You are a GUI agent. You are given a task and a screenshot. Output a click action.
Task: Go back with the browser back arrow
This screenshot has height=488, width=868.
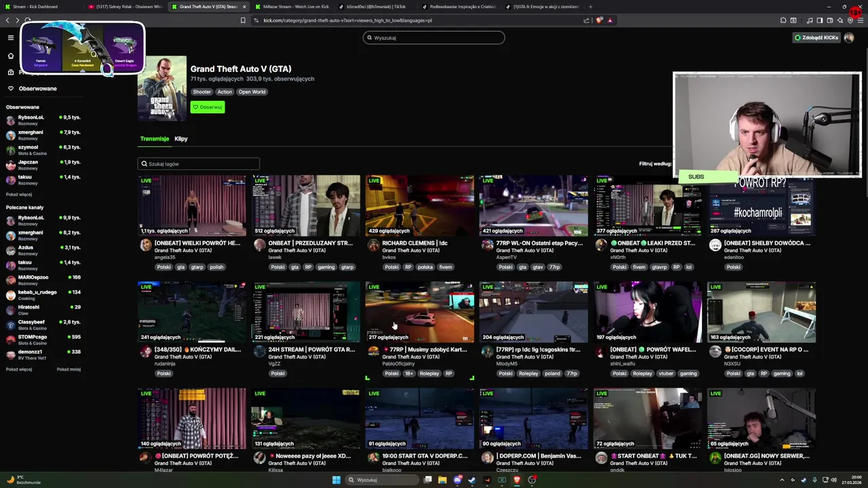(x=7, y=20)
